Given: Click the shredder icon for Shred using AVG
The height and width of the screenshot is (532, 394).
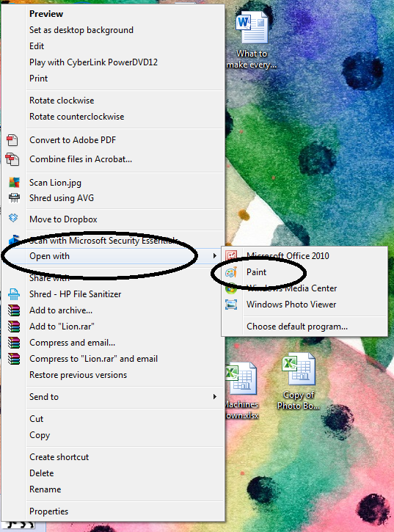Looking at the screenshot, I should pos(14,197).
